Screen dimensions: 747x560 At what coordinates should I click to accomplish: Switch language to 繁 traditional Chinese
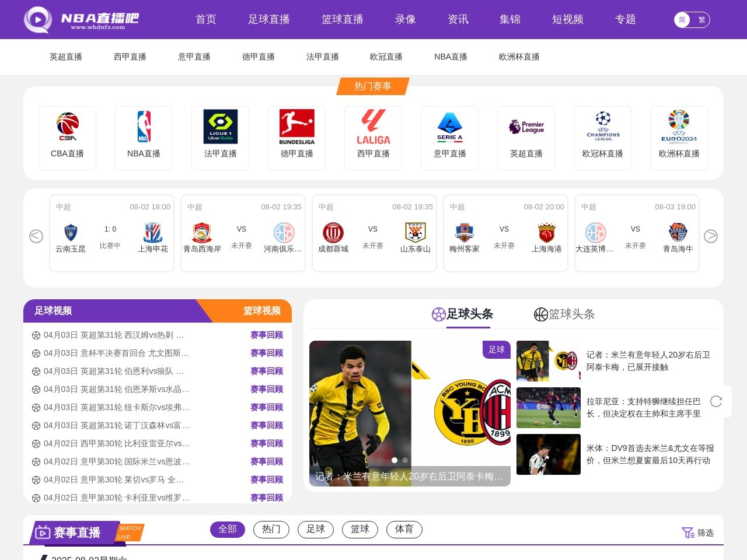point(701,19)
